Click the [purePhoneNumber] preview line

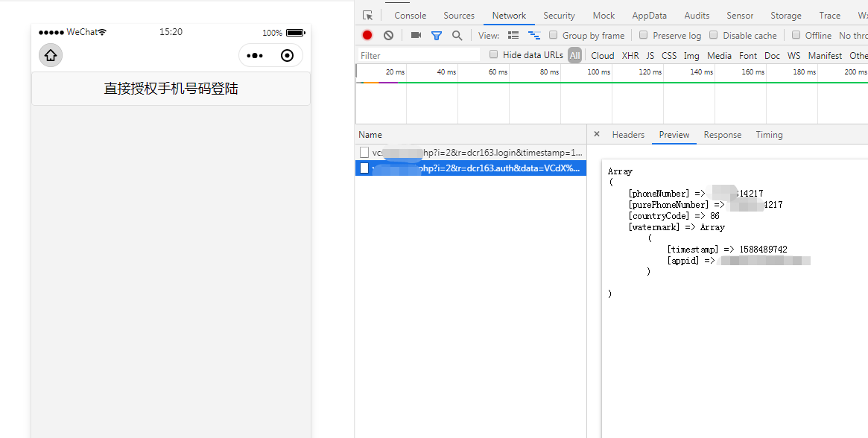(x=706, y=205)
